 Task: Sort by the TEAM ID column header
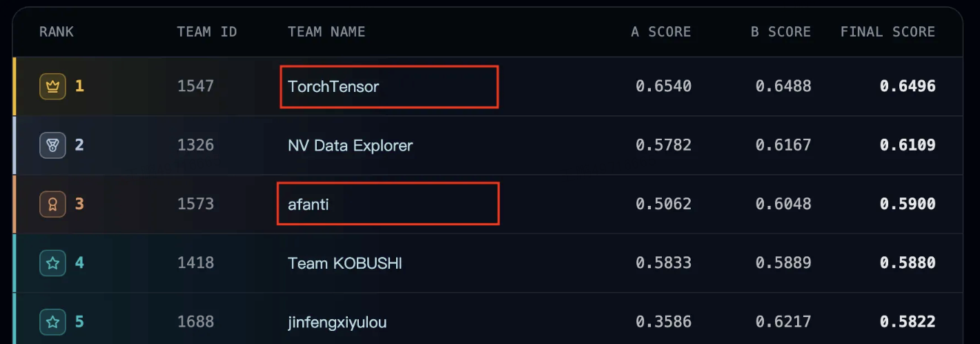point(207,32)
